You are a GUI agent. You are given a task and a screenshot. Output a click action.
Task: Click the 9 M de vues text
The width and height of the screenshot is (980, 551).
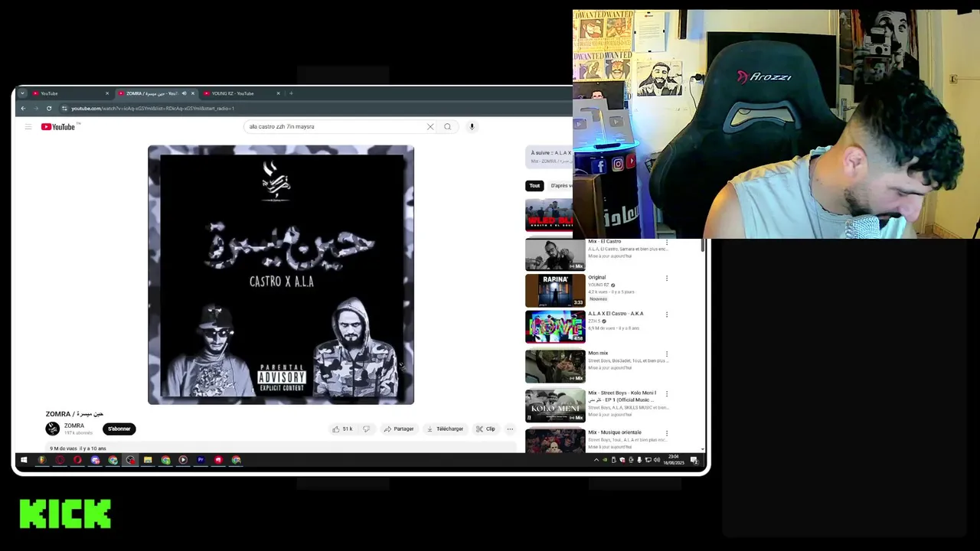click(64, 448)
